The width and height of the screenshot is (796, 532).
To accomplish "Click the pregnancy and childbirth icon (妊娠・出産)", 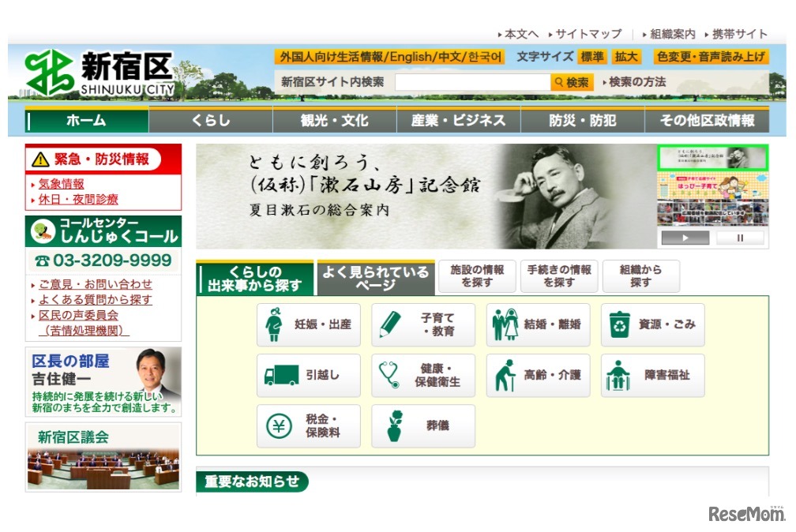I will point(274,324).
